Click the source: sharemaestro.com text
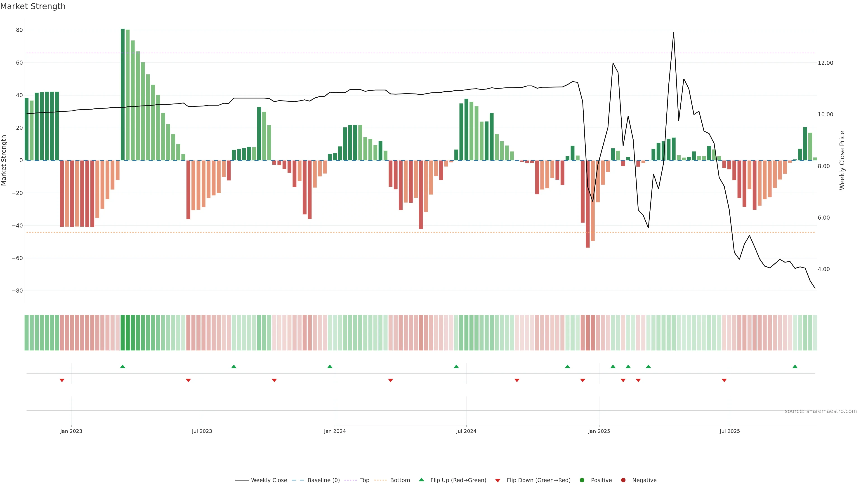This screenshot has height=488, width=868. (x=821, y=411)
